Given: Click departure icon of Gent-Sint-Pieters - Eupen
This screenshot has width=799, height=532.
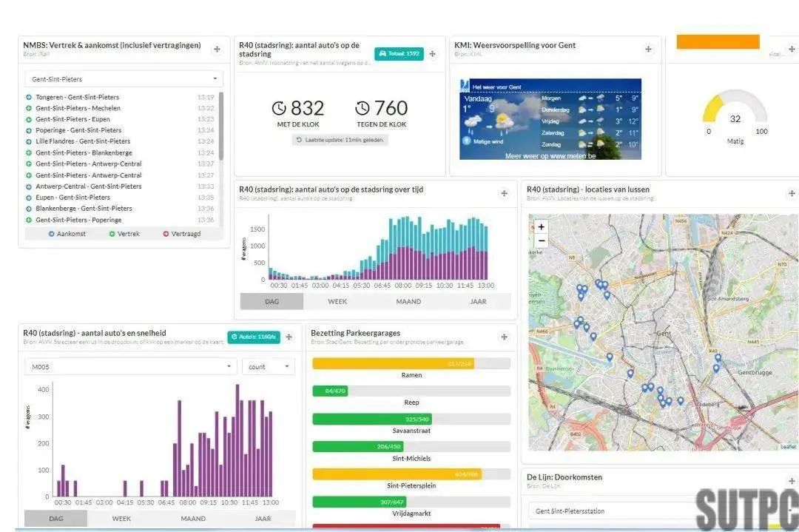Looking at the screenshot, I should (x=29, y=119).
